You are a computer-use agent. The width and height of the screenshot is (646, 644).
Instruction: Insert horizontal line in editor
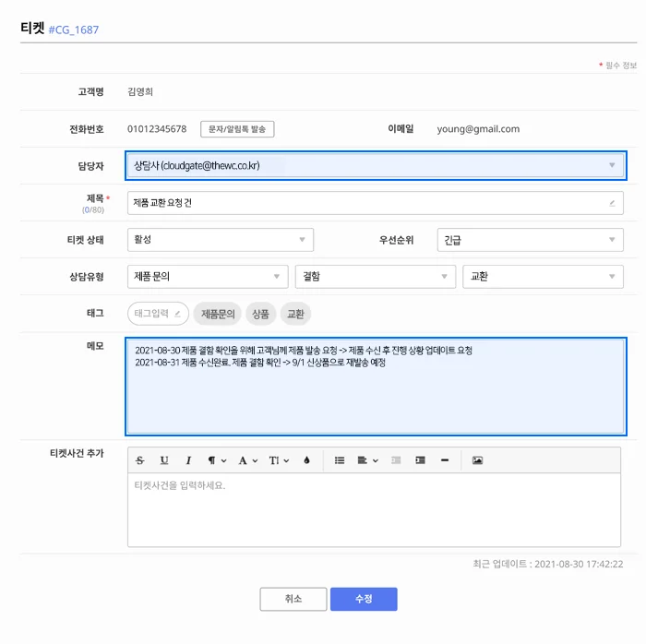pyautogui.click(x=445, y=460)
